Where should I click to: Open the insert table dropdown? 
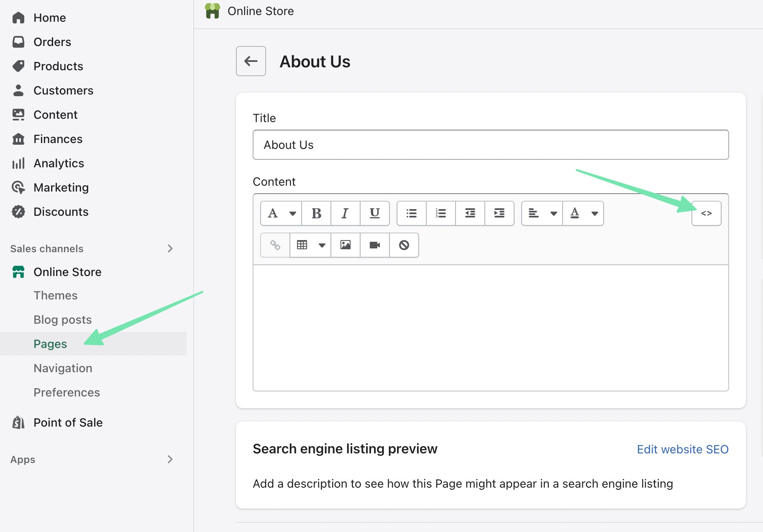[x=310, y=245]
